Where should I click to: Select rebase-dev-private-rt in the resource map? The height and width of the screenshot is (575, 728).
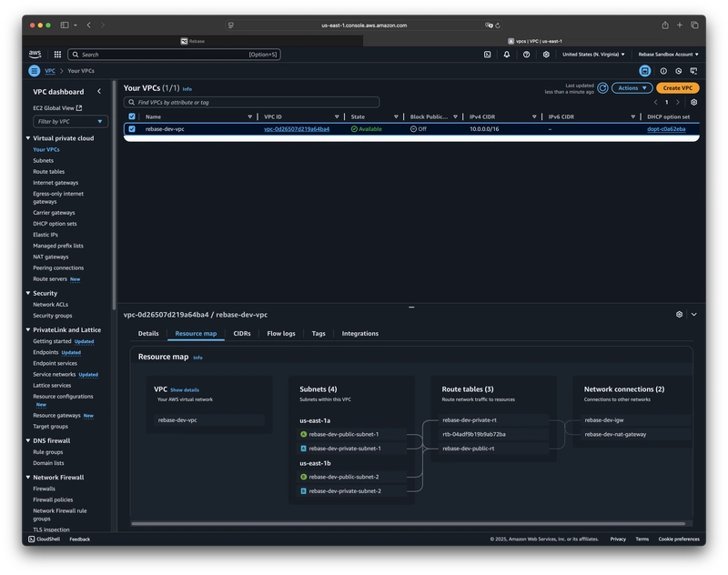(493, 419)
